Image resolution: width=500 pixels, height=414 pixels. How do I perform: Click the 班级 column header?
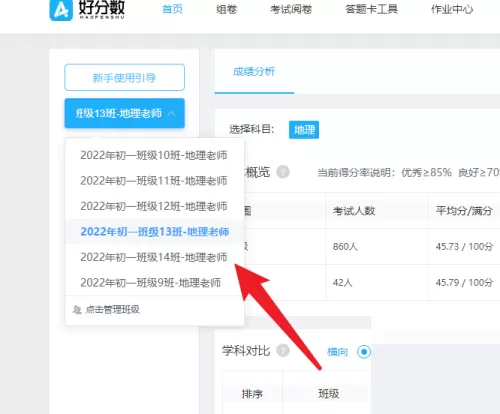pos(329,394)
